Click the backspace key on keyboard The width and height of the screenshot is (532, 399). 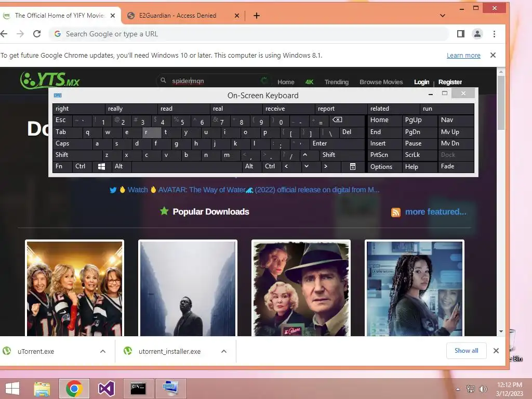tap(347, 121)
